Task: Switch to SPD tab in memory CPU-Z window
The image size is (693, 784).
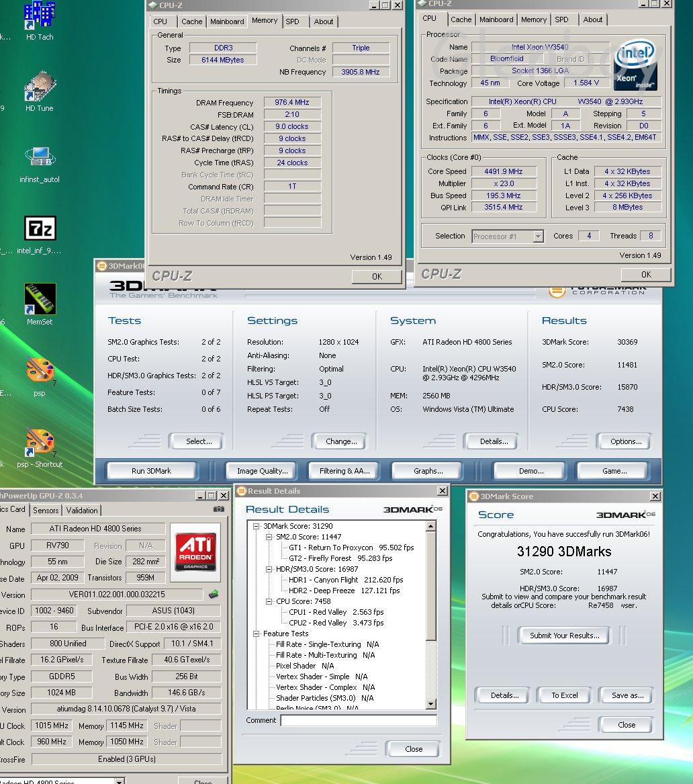Action: 292,21
